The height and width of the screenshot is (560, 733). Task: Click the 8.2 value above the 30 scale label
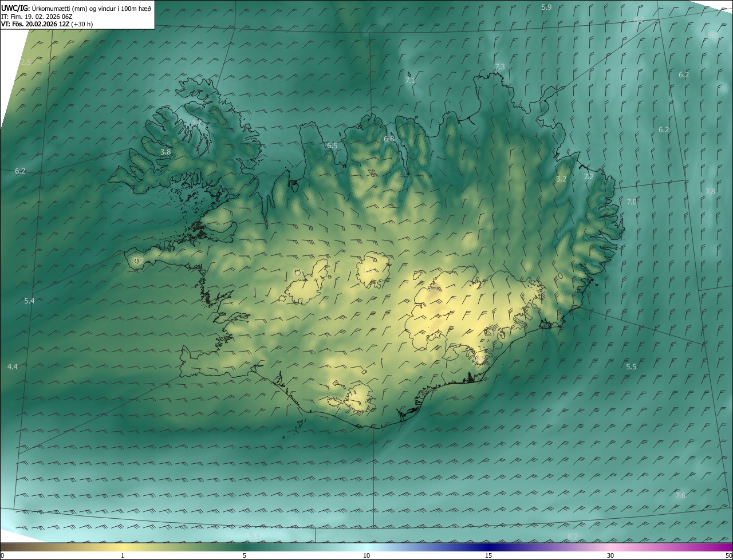[x=573, y=537]
